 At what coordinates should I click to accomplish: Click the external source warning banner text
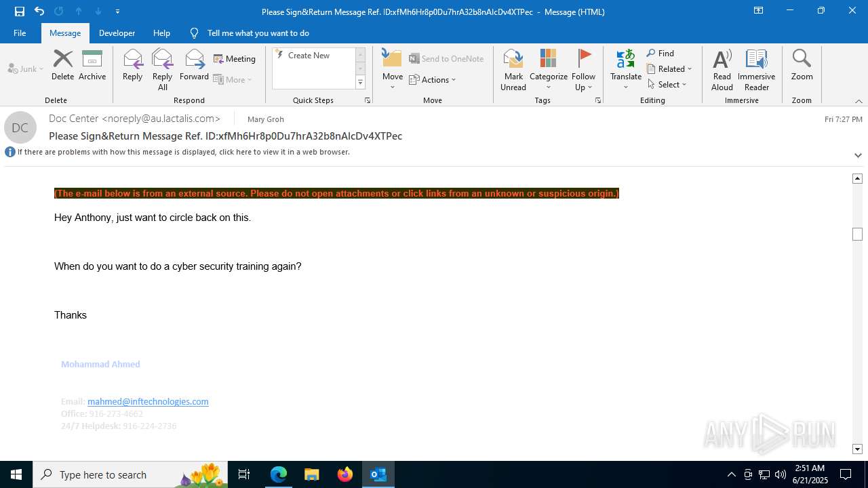(x=336, y=193)
